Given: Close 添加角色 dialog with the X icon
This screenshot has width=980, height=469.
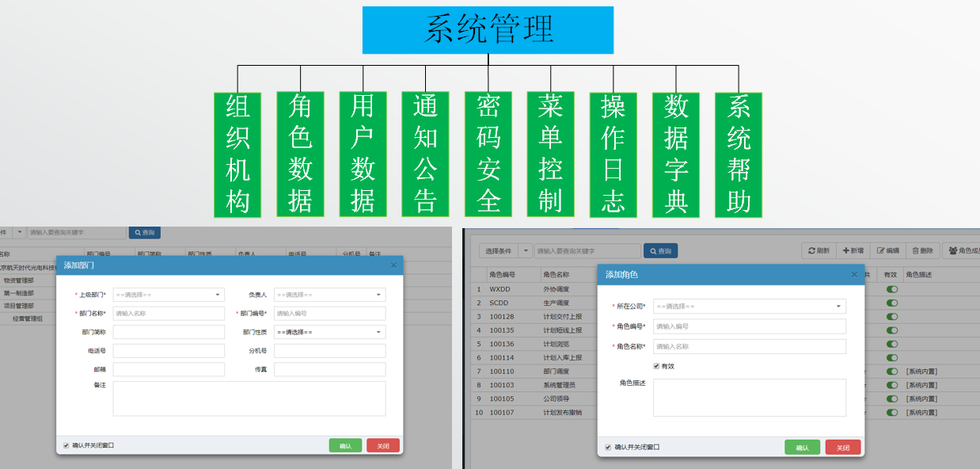Looking at the screenshot, I should coord(854,275).
